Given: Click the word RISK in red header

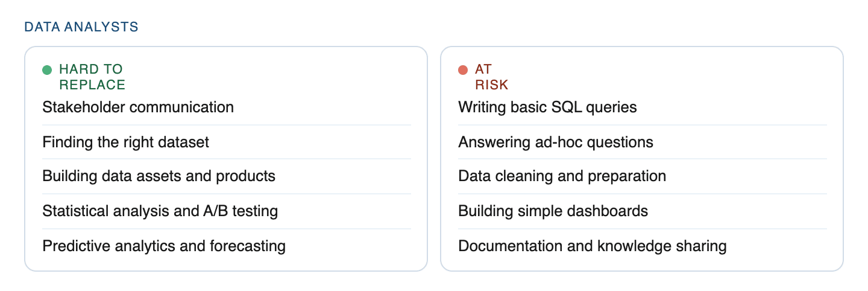Looking at the screenshot, I should tap(491, 85).
